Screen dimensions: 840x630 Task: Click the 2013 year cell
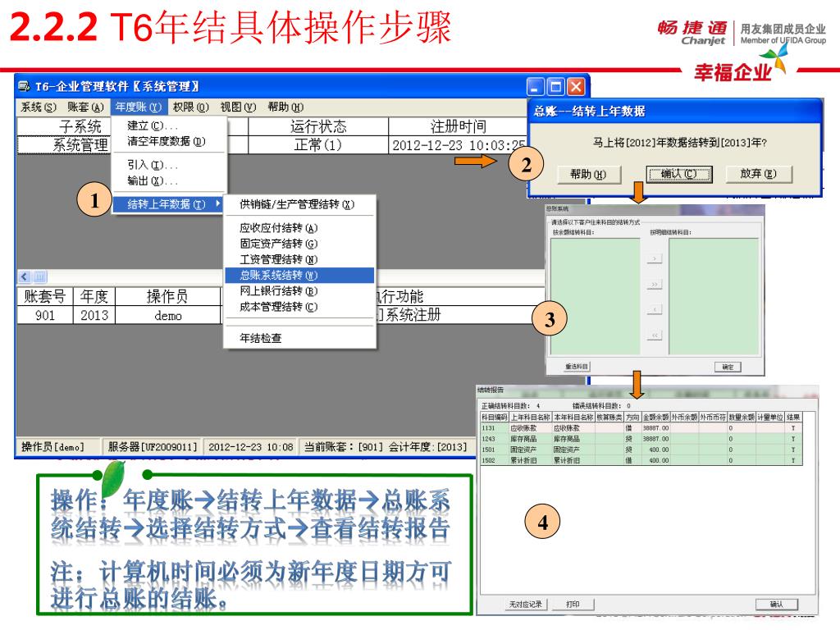click(x=94, y=315)
